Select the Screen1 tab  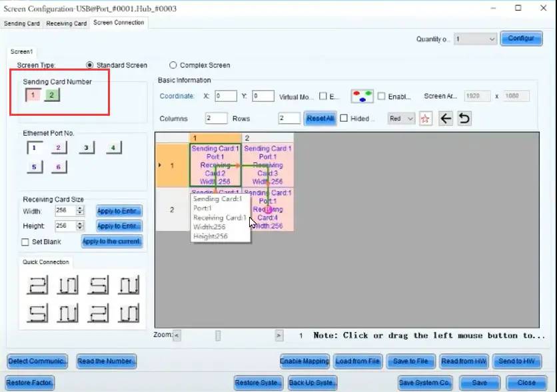click(x=21, y=52)
